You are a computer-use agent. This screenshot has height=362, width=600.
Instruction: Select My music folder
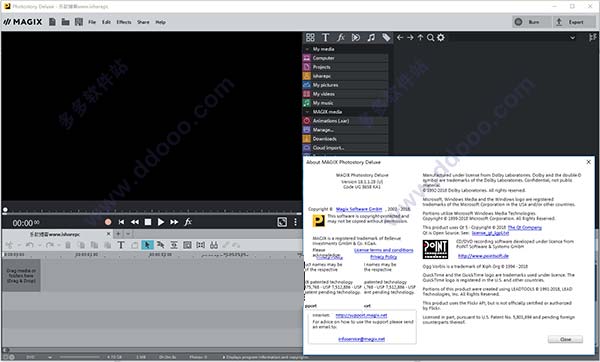(346, 103)
